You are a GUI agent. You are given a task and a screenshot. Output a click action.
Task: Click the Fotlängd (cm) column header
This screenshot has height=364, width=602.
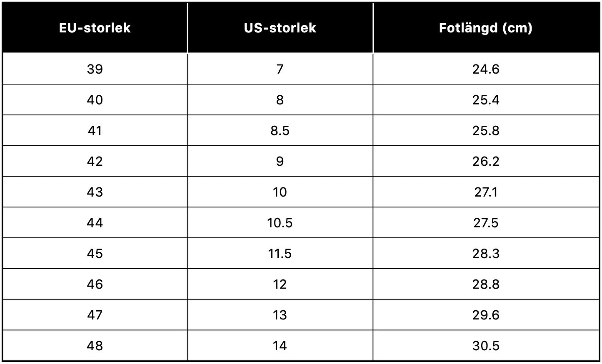pos(486,28)
